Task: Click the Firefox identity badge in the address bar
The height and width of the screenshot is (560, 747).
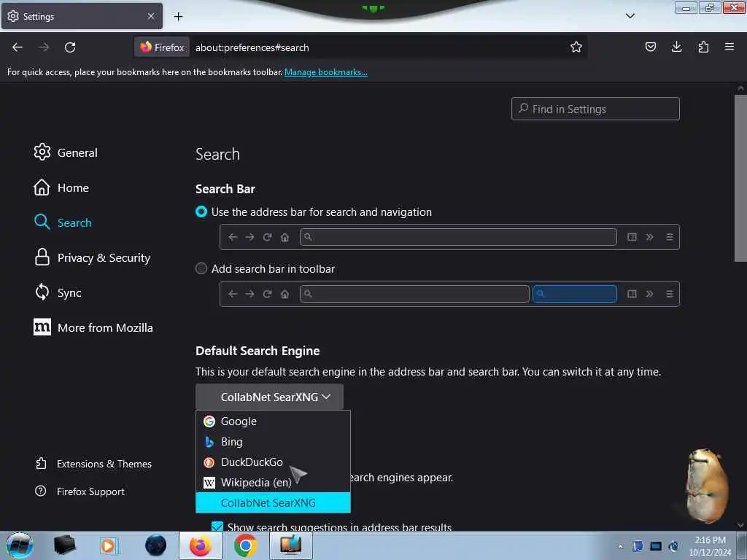Action: click(162, 47)
